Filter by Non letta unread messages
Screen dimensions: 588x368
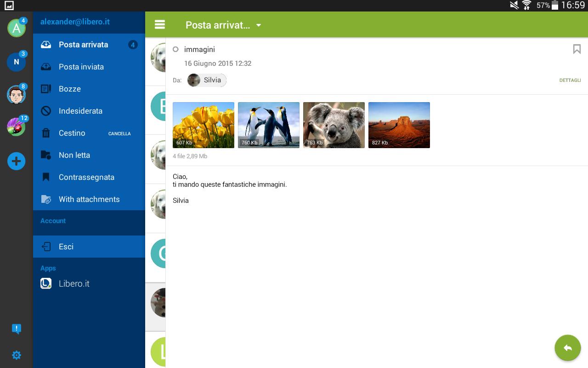pyautogui.click(x=74, y=155)
